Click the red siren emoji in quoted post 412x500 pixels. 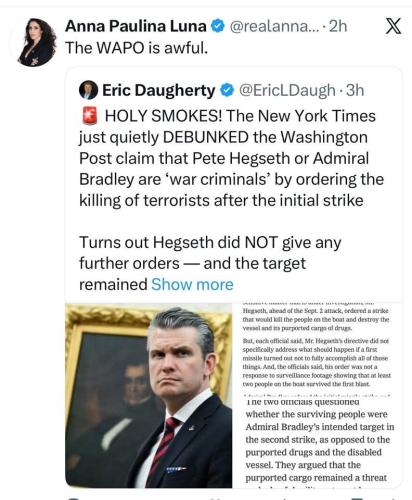(89, 116)
